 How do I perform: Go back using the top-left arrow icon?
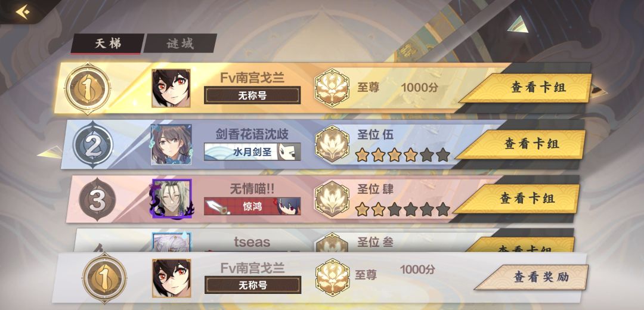pos(22,11)
